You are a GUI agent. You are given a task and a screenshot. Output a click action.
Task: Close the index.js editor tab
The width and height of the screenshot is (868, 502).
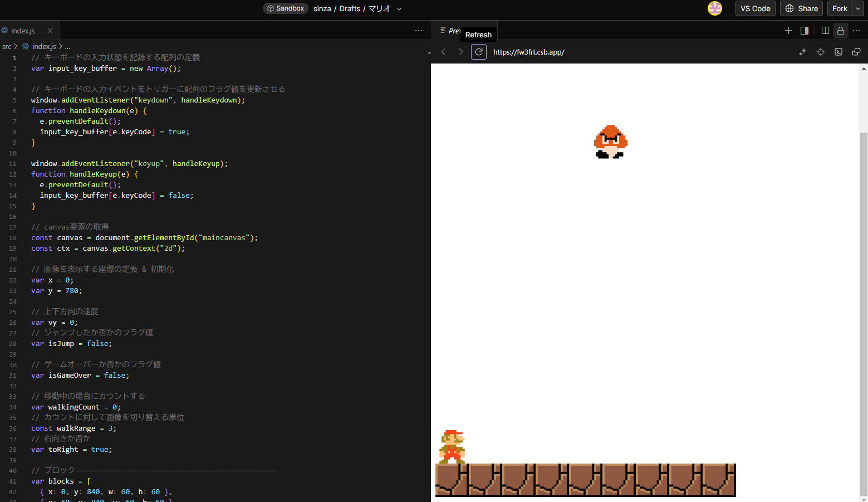tap(50, 31)
